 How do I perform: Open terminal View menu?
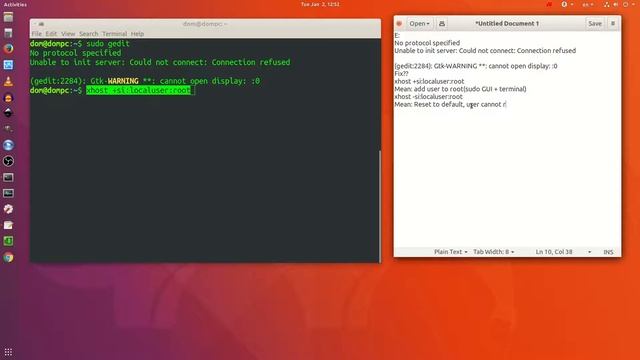click(68, 33)
